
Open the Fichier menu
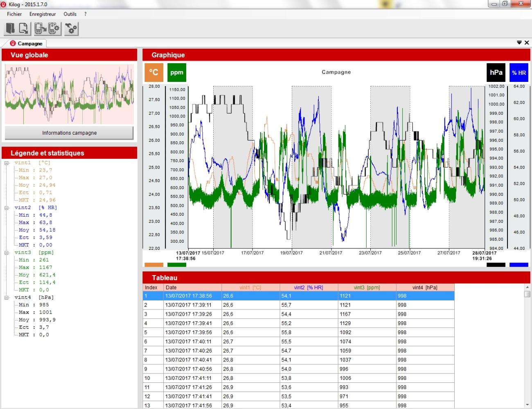click(x=14, y=14)
